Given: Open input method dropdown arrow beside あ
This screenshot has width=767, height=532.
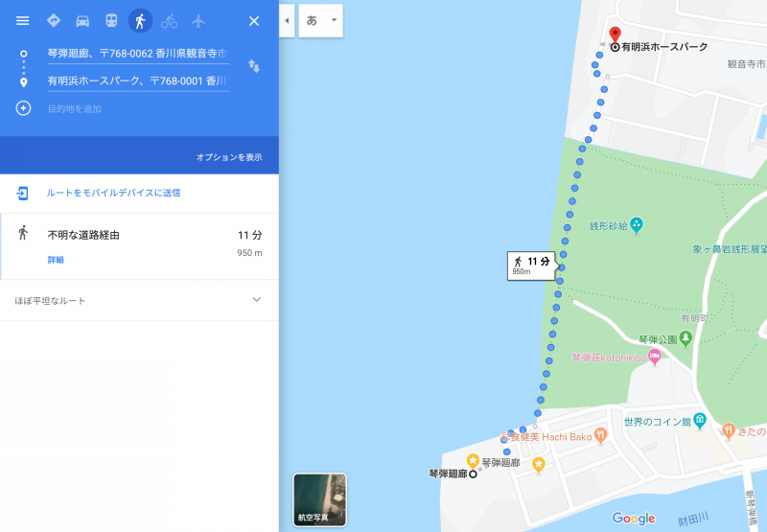Looking at the screenshot, I should pos(334,20).
